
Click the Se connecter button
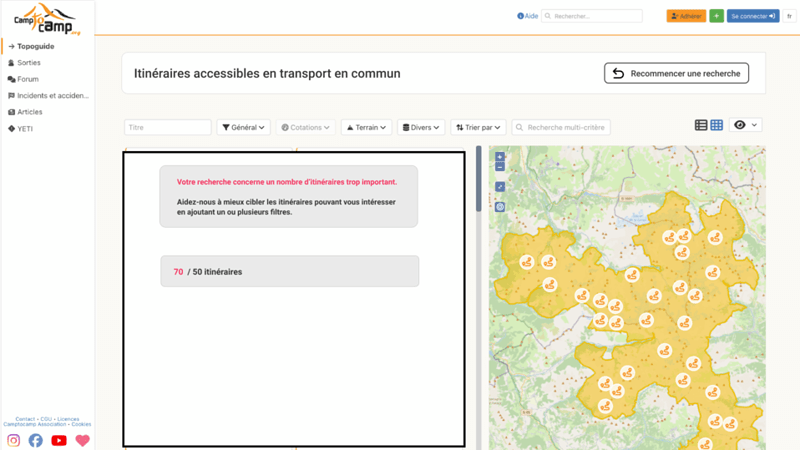(x=752, y=16)
